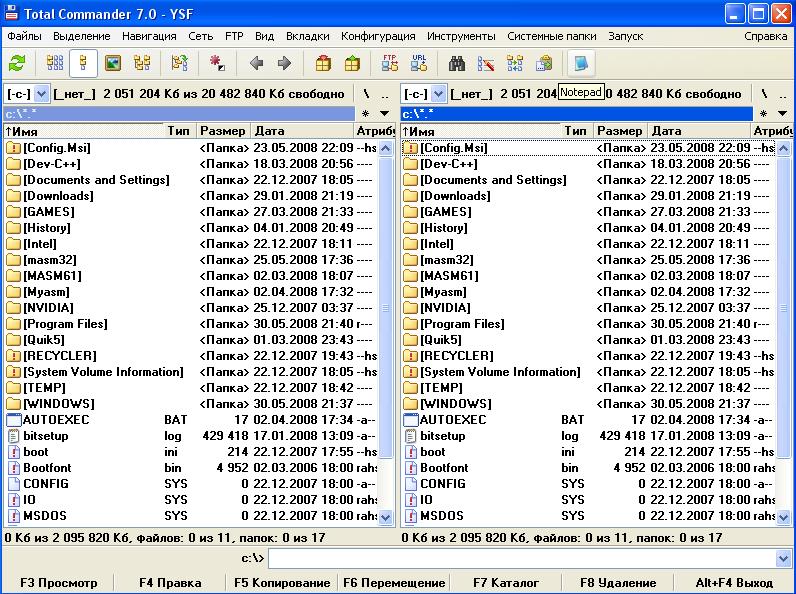
Task: Sort left panel by Размер column
Action: pos(222,131)
